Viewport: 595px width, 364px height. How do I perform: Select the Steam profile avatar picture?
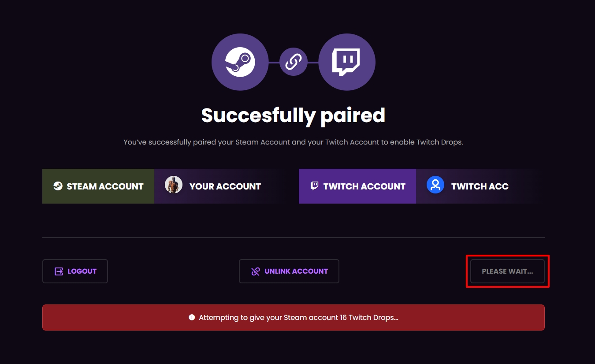174,185
